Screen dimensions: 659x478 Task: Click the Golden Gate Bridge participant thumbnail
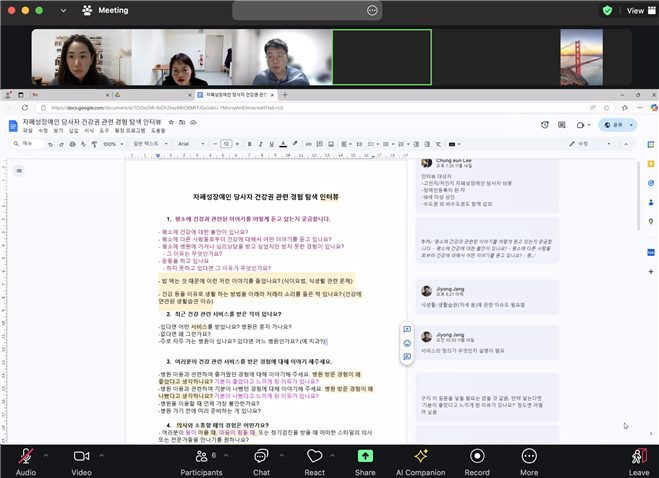tap(581, 57)
